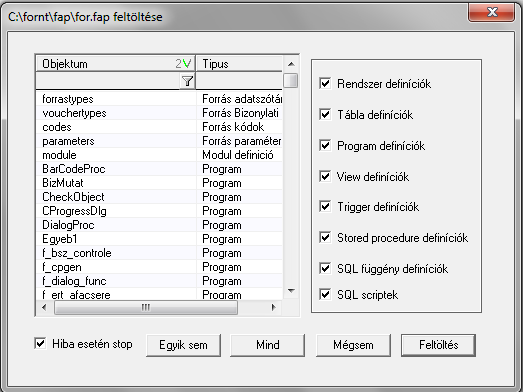Cancel with the Mégsem button

tap(353, 345)
